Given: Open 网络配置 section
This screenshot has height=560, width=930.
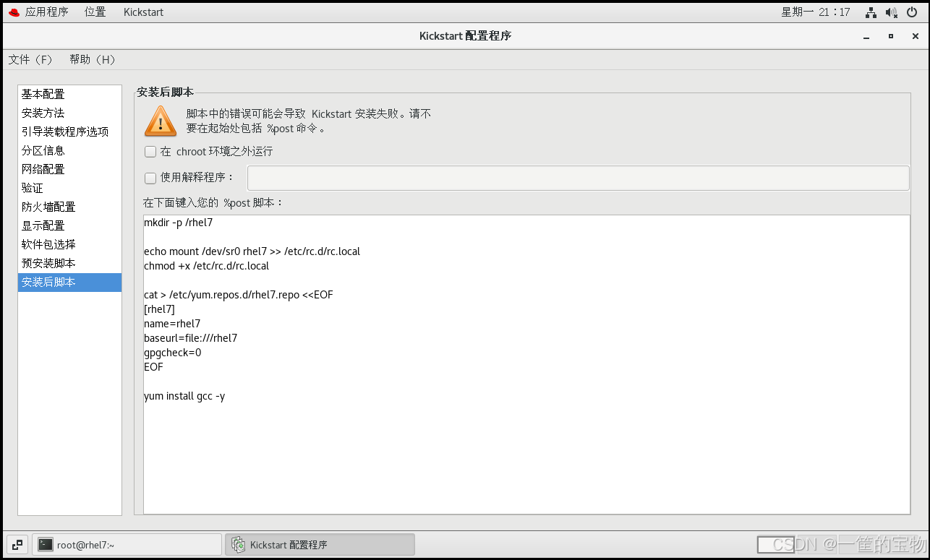Looking at the screenshot, I should (69, 169).
